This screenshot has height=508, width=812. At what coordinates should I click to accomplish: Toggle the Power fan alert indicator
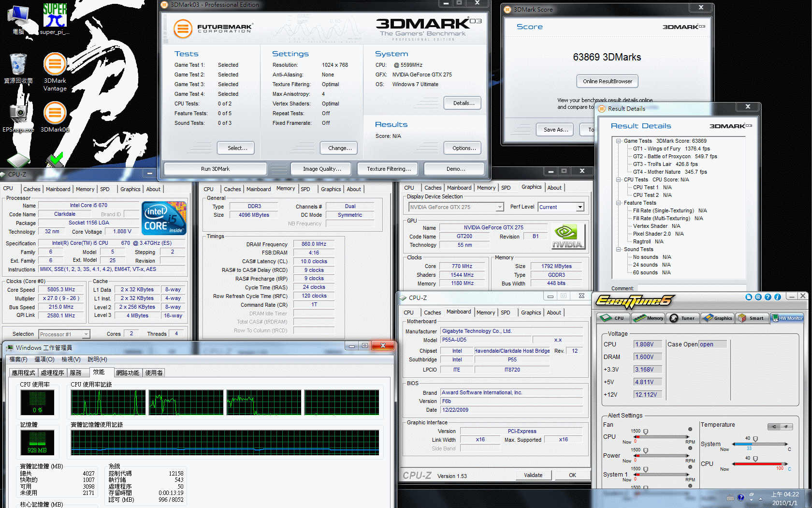690,448
